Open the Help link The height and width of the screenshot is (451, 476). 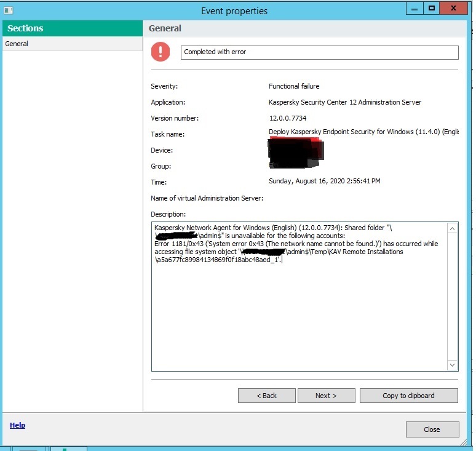pyautogui.click(x=18, y=425)
